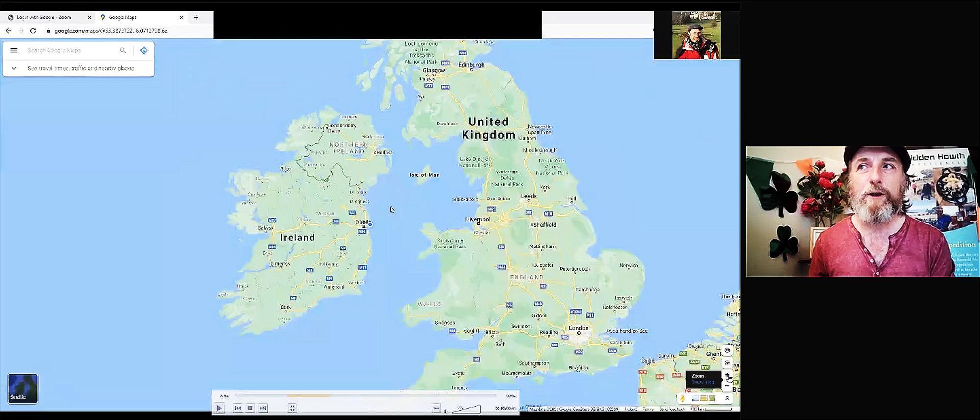Adjust the volume triangle slider
980x420 pixels.
466,408
